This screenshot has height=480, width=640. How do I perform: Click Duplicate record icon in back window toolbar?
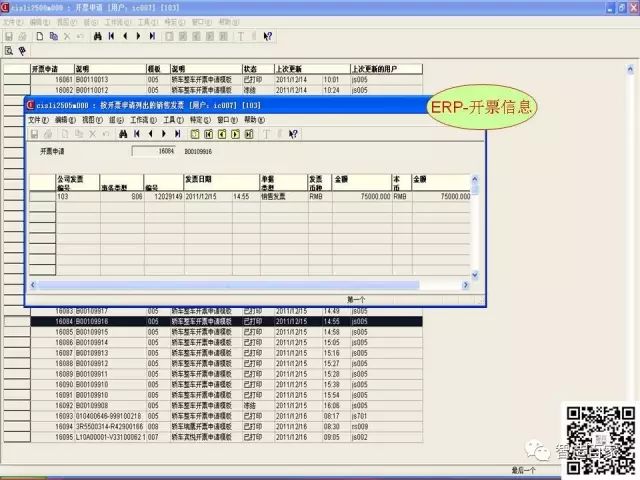(53, 36)
